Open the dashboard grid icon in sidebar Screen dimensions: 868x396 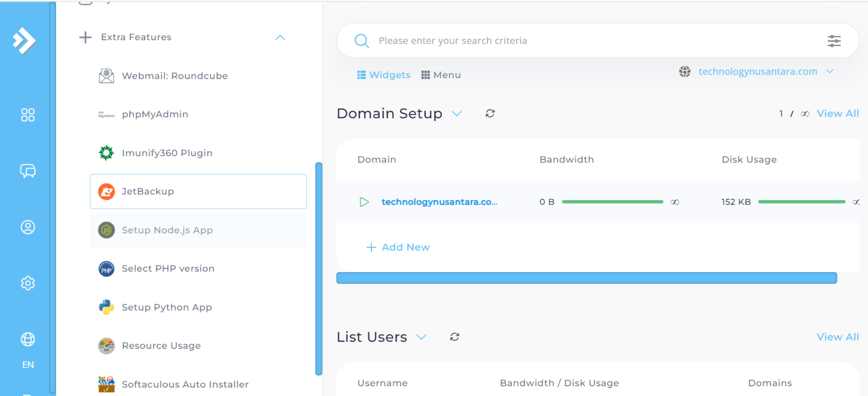28,115
